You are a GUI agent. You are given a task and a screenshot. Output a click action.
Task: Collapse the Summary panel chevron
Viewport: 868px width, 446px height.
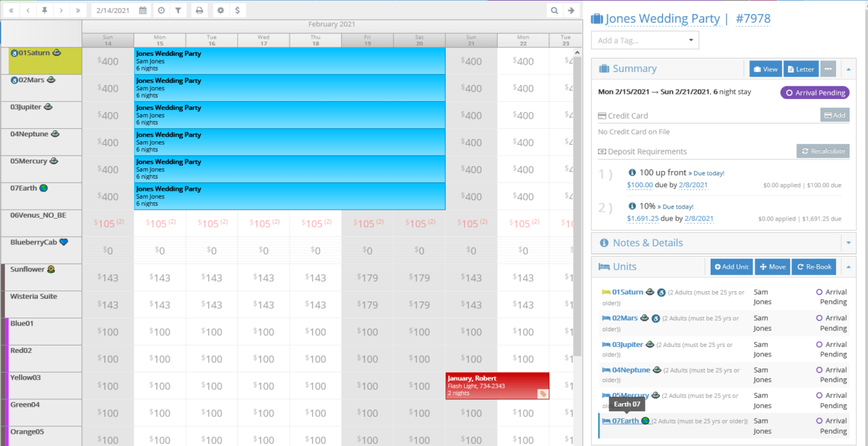pos(848,69)
